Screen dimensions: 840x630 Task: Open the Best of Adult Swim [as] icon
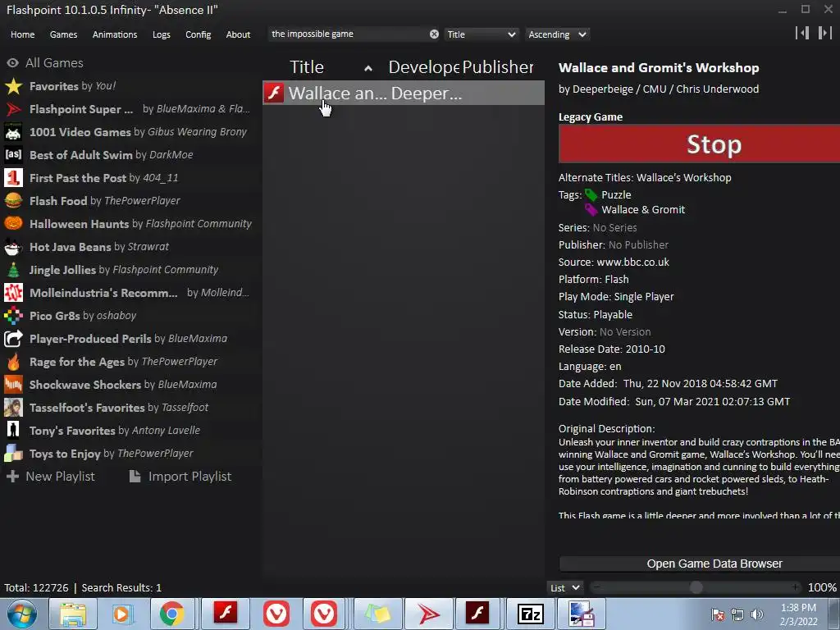[x=13, y=155]
